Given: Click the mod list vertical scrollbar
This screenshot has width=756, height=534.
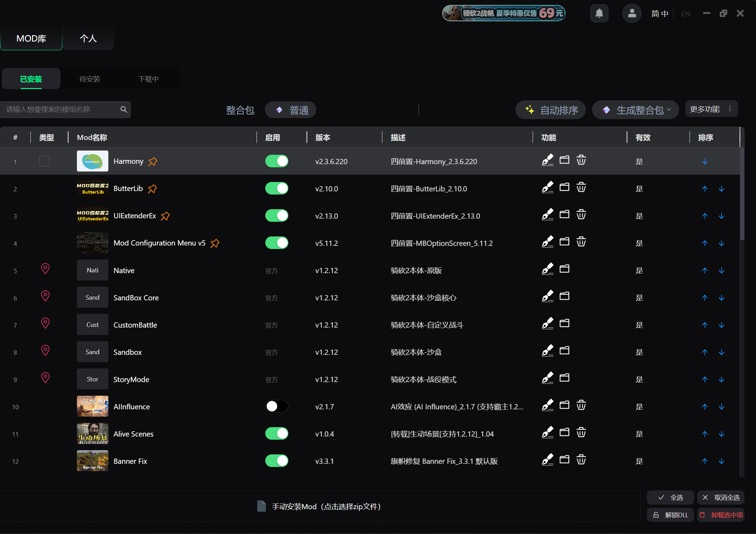Looking at the screenshot, I should [742, 194].
